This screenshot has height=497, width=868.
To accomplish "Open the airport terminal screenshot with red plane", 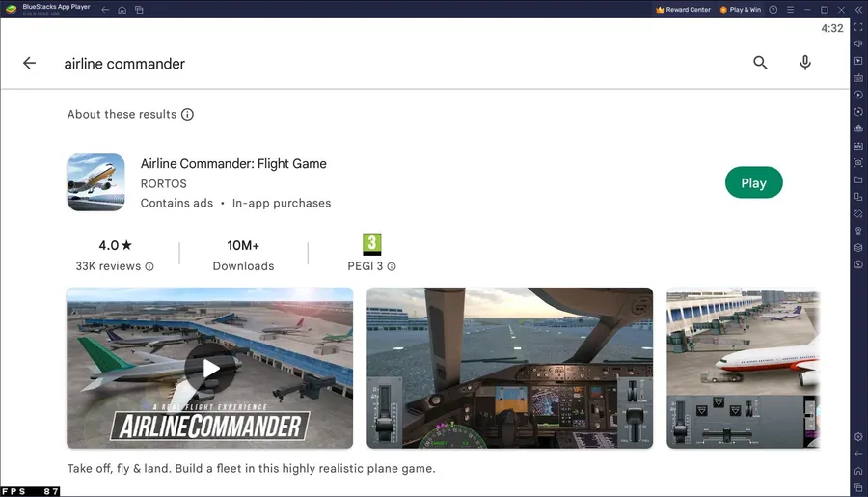I will [743, 368].
